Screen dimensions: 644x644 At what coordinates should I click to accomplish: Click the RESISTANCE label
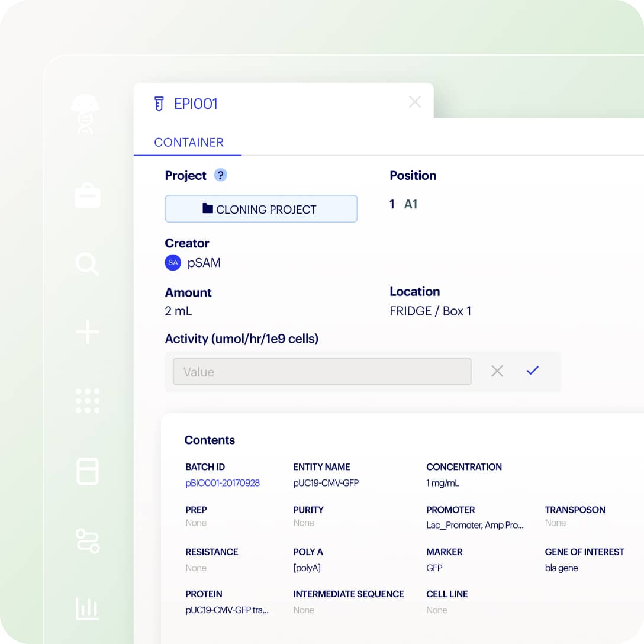pyautogui.click(x=211, y=552)
